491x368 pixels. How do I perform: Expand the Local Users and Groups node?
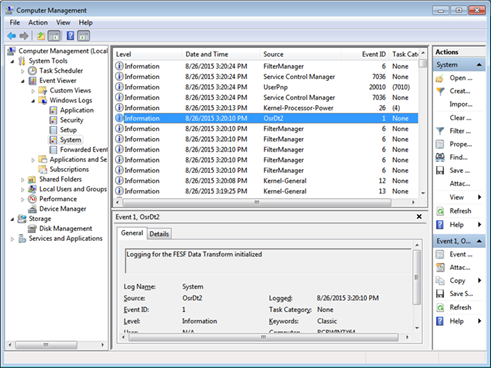[x=23, y=189]
